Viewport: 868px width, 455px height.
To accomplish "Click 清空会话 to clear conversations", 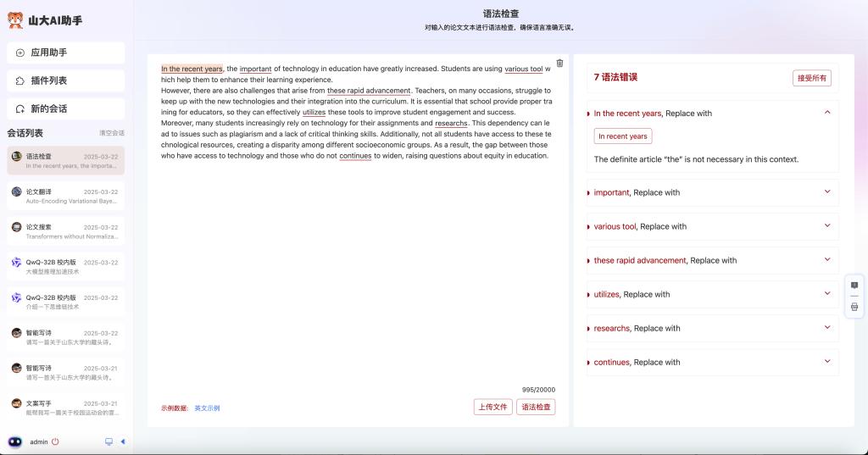I will click(x=112, y=133).
